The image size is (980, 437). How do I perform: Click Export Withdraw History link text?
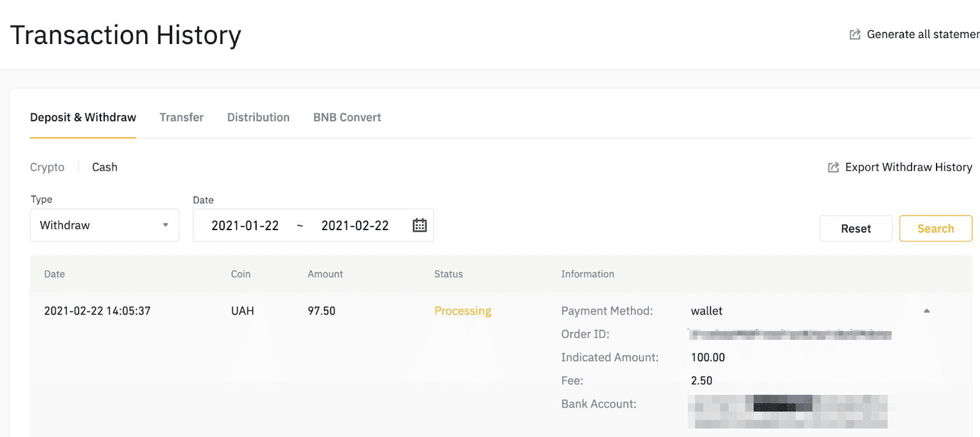point(908,167)
